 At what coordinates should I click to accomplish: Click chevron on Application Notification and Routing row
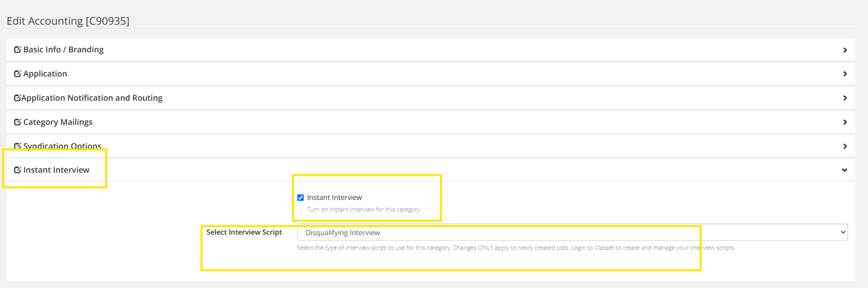[845, 98]
